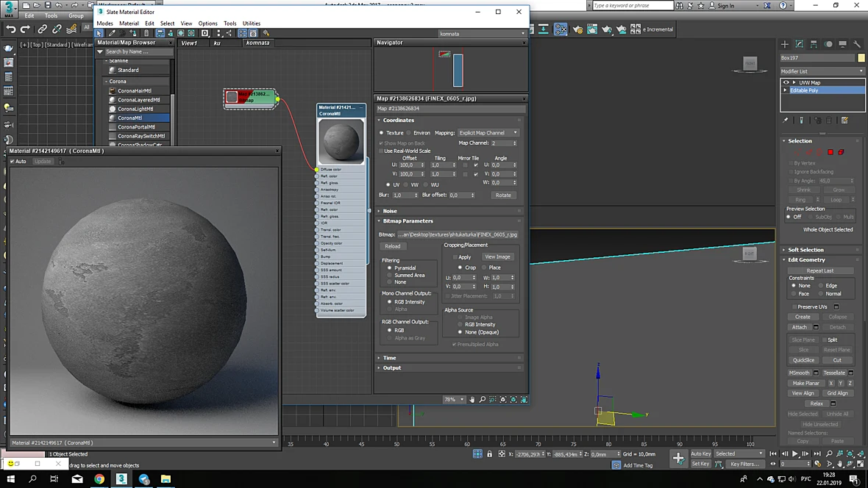Switch to the Hierarchy command panel
The width and height of the screenshot is (868, 488).
814,44
